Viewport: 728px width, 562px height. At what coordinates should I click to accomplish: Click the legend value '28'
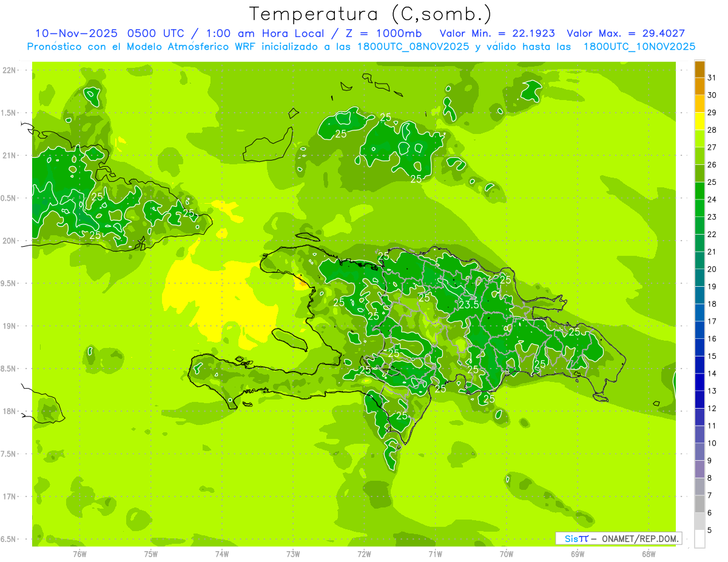tap(712, 130)
